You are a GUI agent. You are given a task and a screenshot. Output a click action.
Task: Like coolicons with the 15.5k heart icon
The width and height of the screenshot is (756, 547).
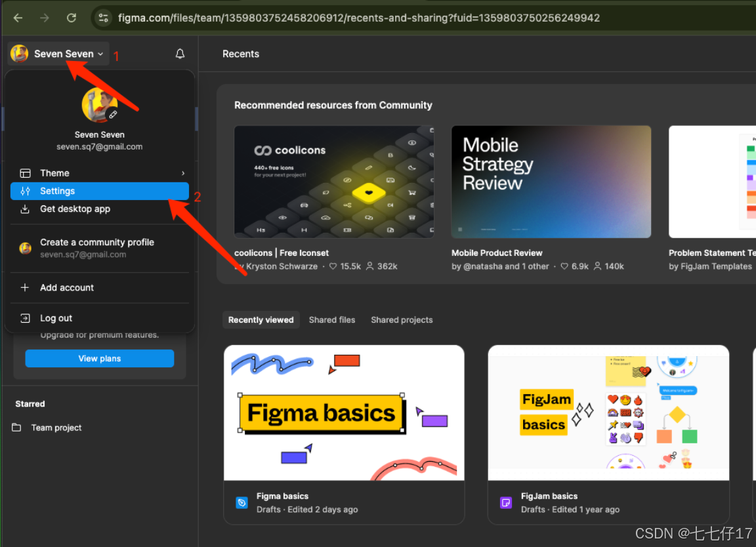click(333, 266)
